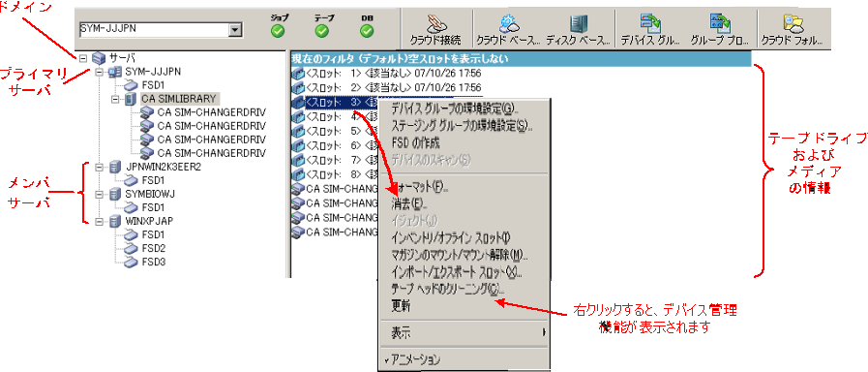The width and height of the screenshot is (868, 372).
Task: Open the 表示 submenu arrow
Action: (x=544, y=332)
